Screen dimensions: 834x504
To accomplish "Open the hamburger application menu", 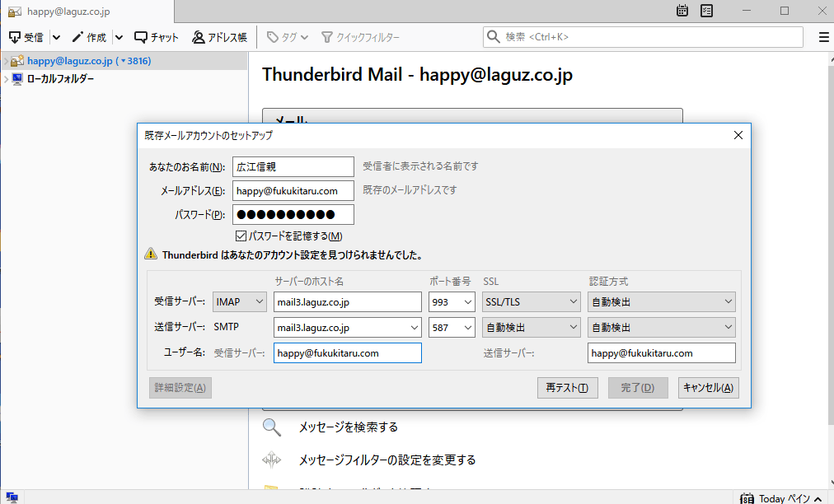I will (x=823, y=37).
